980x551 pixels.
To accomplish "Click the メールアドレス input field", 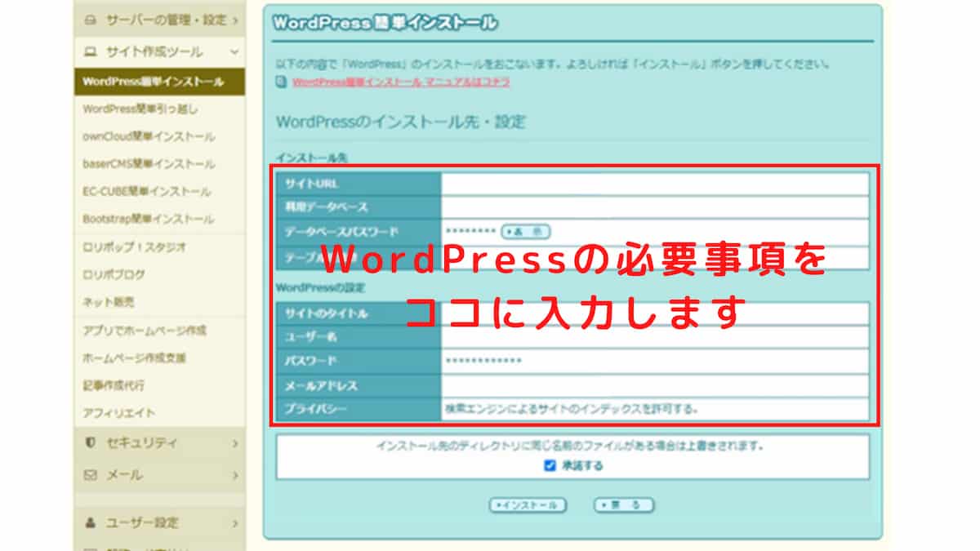I will [654, 384].
